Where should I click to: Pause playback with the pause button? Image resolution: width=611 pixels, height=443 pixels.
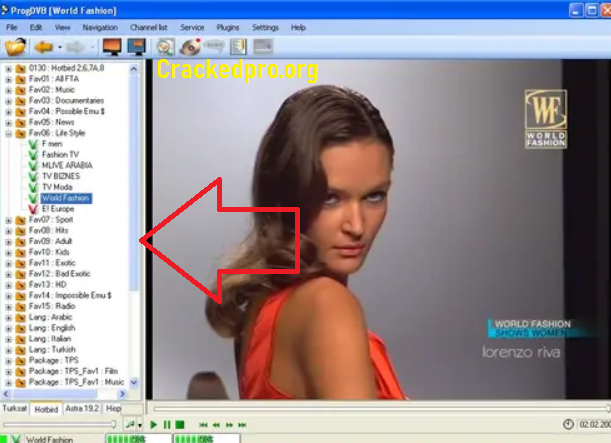pos(167,425)
